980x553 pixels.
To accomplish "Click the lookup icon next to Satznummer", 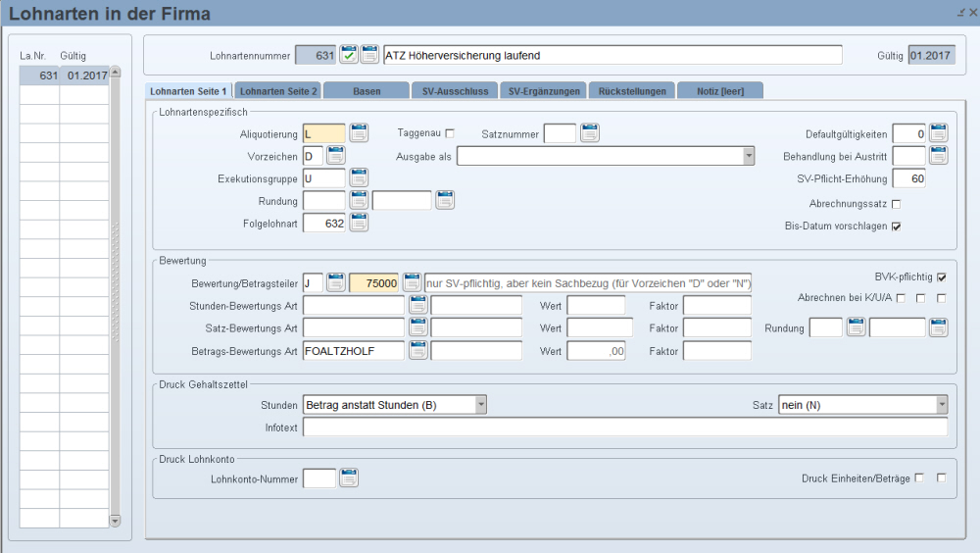I will pos(589,133).
